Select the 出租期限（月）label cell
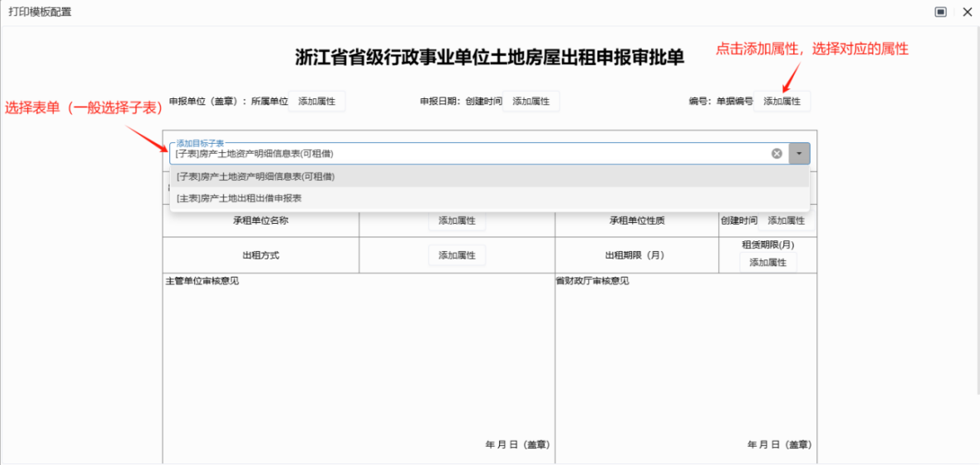The height and width of the screenshot is (465, 980). pyautogui.click(x=636, y=256)
